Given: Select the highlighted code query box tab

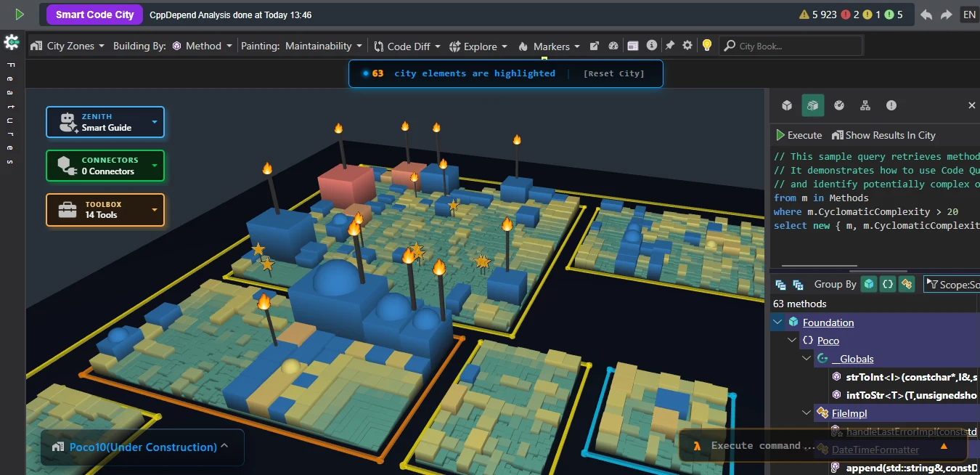Looking at the screenshot, I should [x=813, y=105].
